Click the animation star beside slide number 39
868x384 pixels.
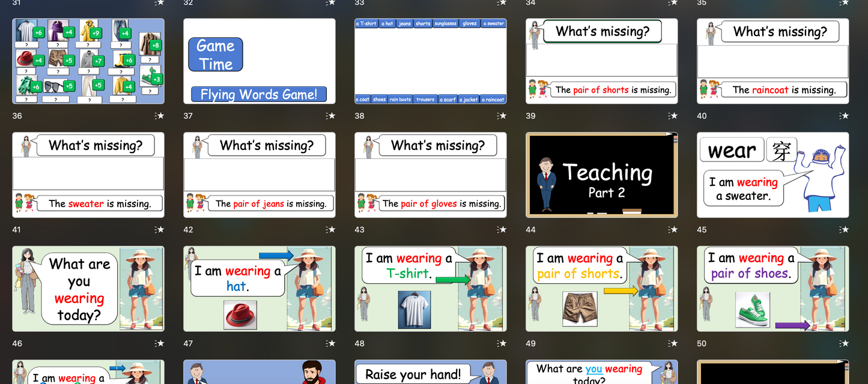pos(673,116)
